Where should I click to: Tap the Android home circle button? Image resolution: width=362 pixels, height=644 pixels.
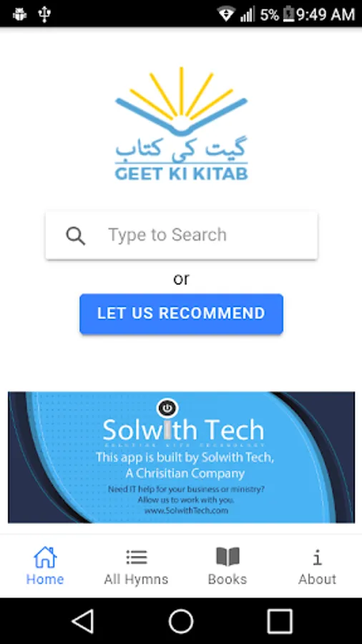[181, 621]
